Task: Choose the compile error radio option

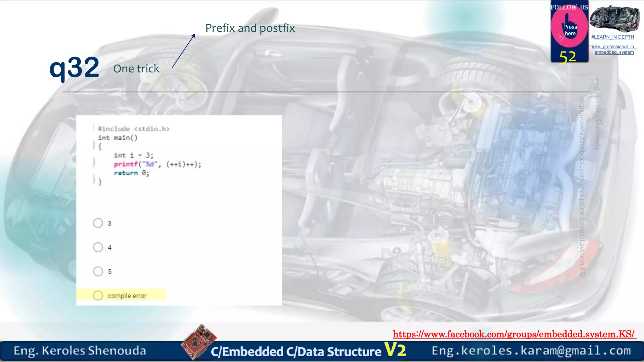Action: pos(98,295)
